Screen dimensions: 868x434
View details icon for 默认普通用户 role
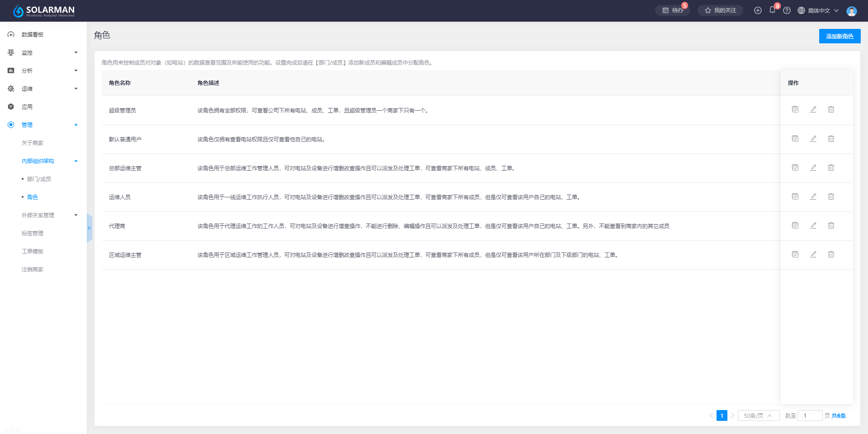[x=795, y=139]
